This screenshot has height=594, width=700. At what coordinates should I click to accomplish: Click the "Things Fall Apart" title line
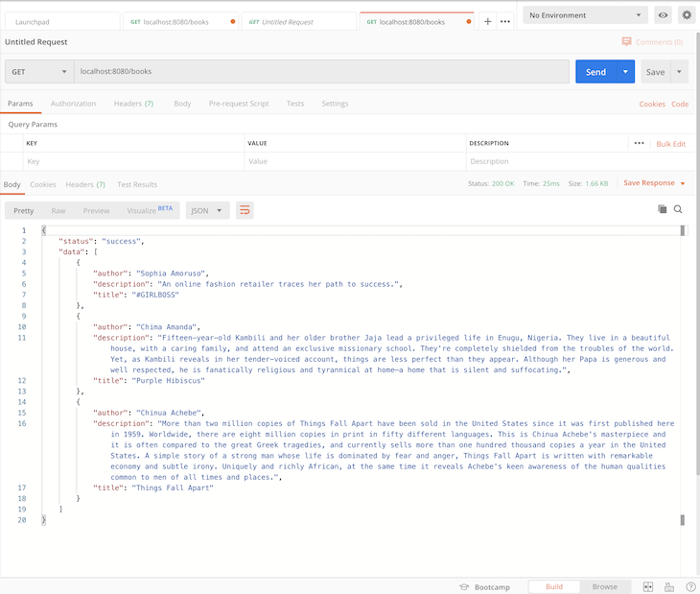(x=153, y=487)
